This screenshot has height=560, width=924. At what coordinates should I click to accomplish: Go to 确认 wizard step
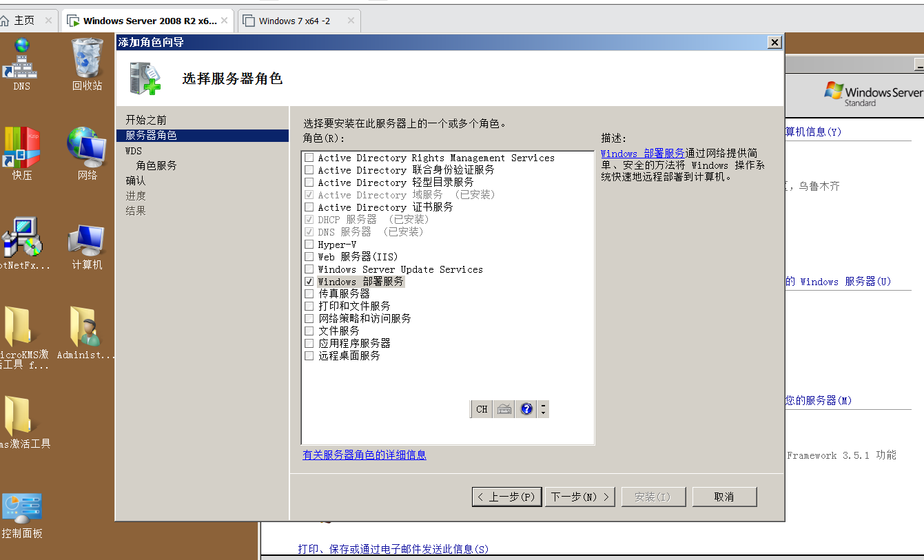tap(136, 181)
